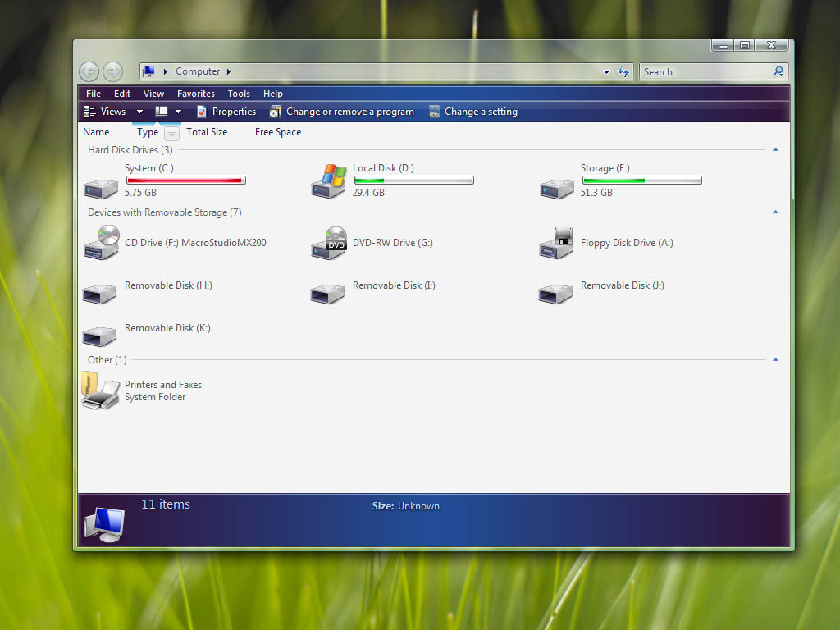Image resolution: width=840 pixels, height=630 pixels.
Task: Click the Views button label
Action: 113,112
